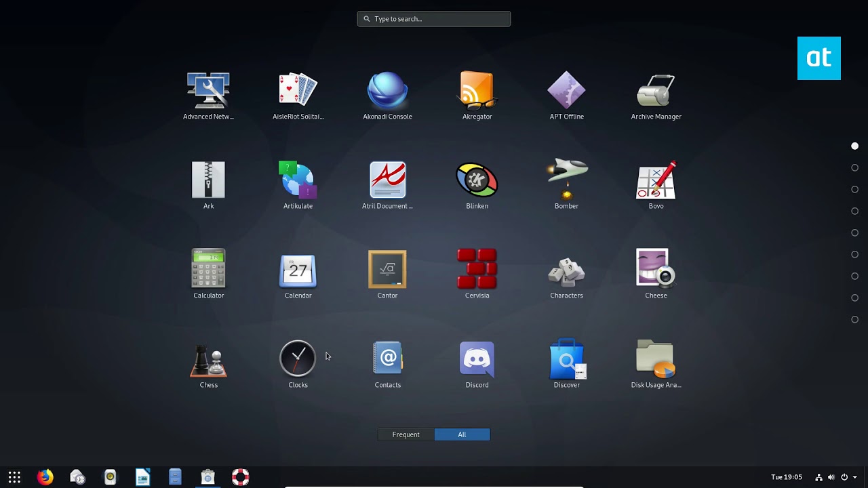The image size is (868, 488).
Task: Open Discord
Action: pos(477,359)
